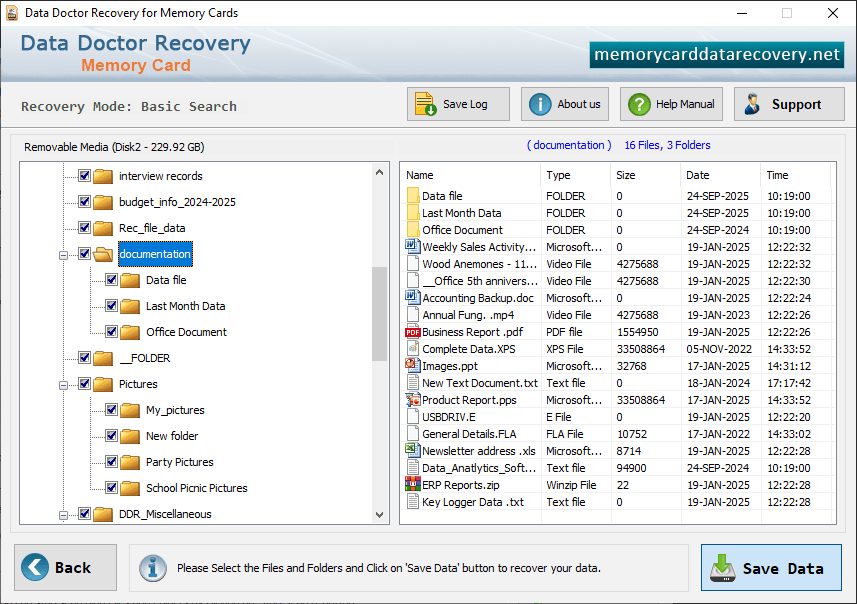Toggle the My_pictures checkbox
This screenshot has width=857, height=604.
point(111,409)
